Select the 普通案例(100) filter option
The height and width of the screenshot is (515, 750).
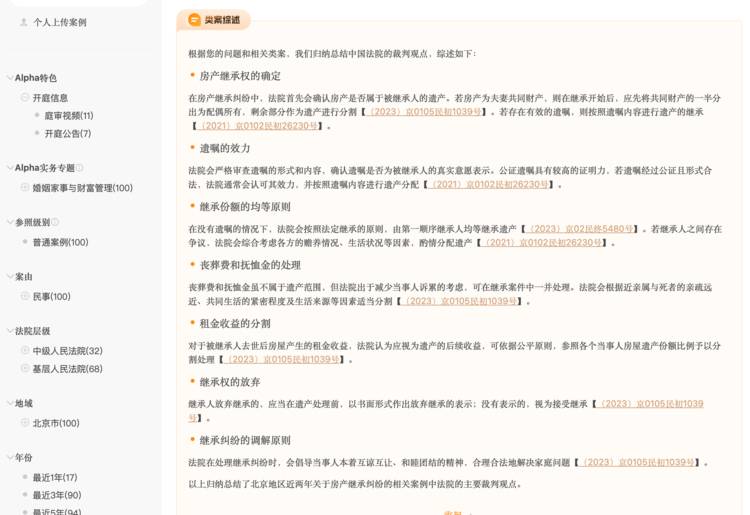[60, 242]
